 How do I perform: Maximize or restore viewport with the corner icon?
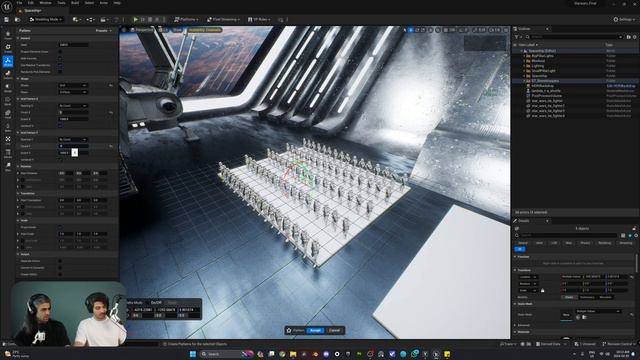click(506, 30)
